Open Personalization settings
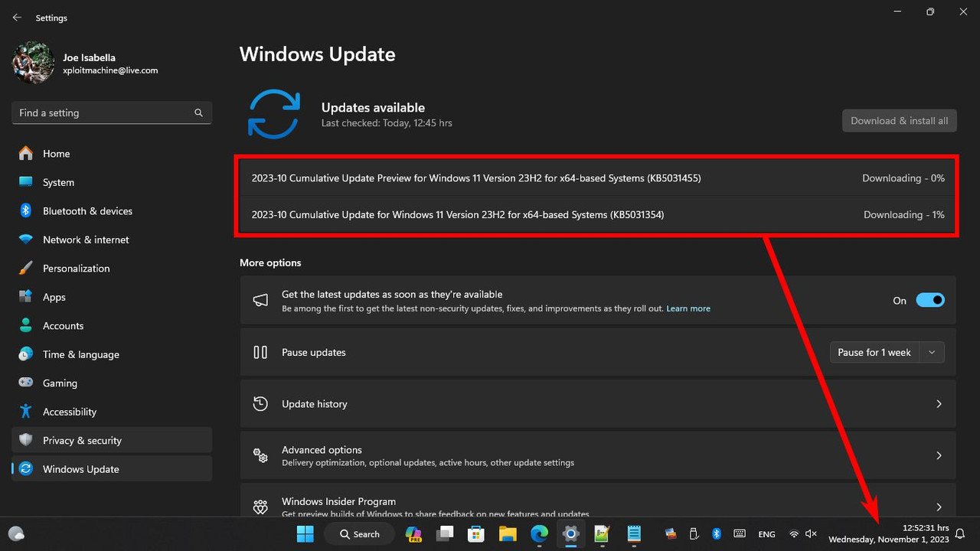This screenshot has height=551, width=980. click(112, 268)
